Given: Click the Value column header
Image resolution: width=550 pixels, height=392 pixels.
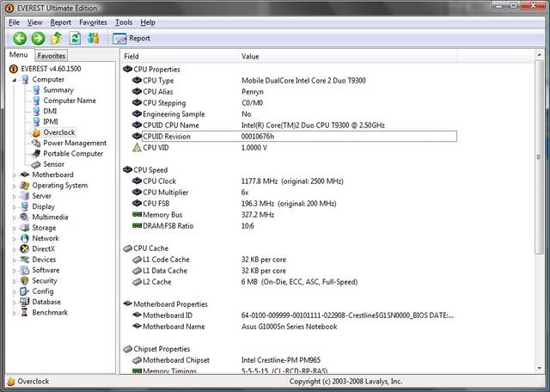Looking at the screenshot, I should (349, 56).
